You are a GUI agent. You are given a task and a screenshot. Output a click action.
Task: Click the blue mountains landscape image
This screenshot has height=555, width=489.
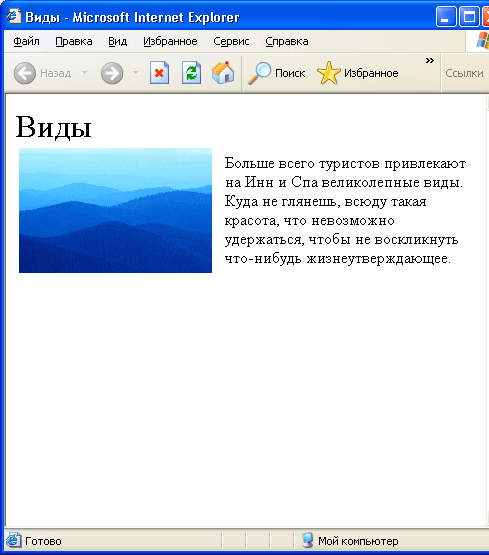point(115,210)
